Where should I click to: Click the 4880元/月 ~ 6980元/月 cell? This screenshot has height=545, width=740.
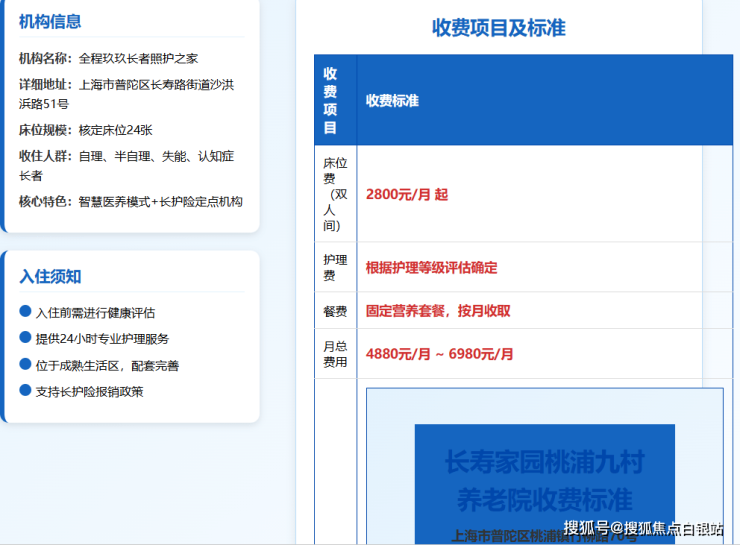[545, 354]
